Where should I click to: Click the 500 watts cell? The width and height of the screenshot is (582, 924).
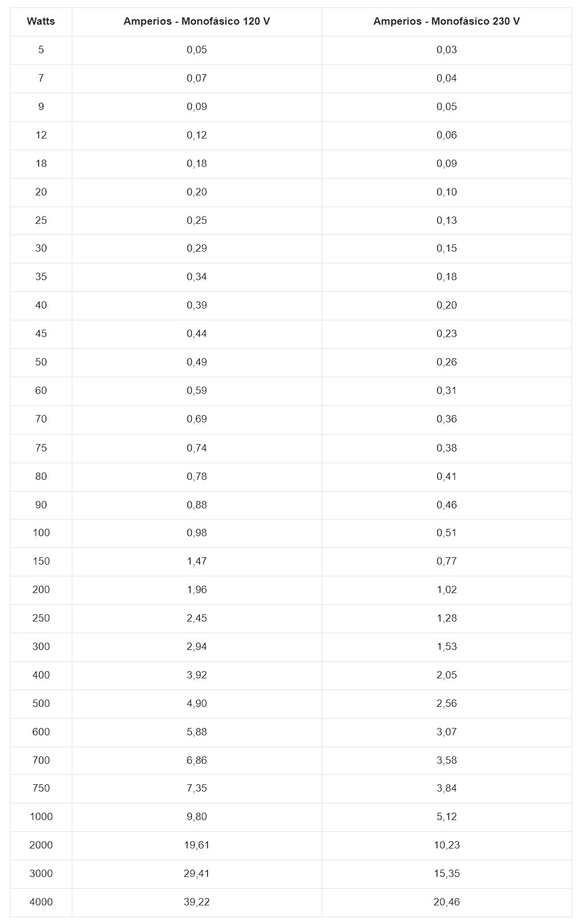tap(41, 704)
